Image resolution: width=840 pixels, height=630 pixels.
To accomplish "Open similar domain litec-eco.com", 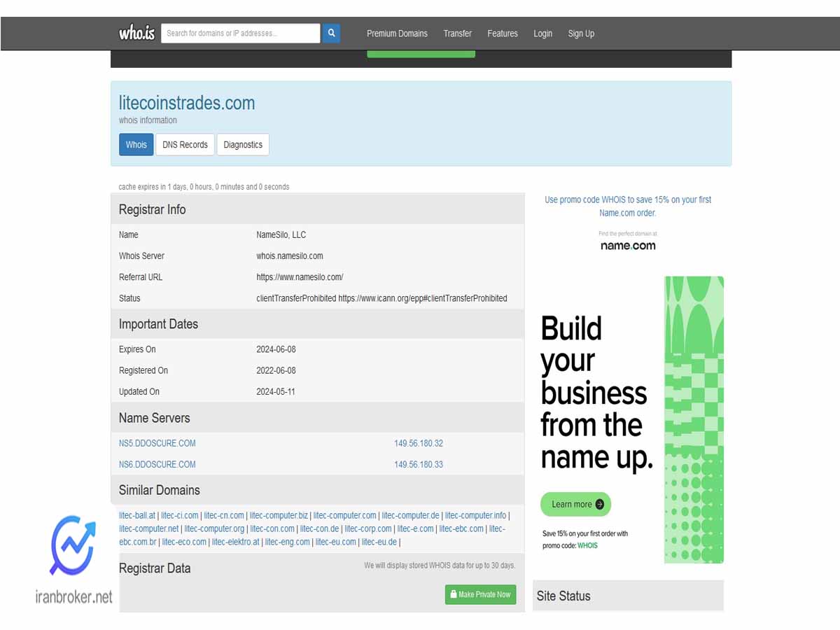I will [185, 542].
